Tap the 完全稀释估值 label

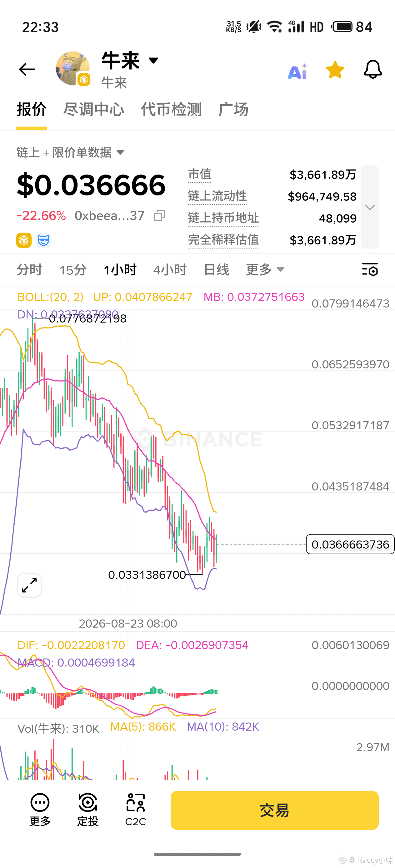(223, 240)
